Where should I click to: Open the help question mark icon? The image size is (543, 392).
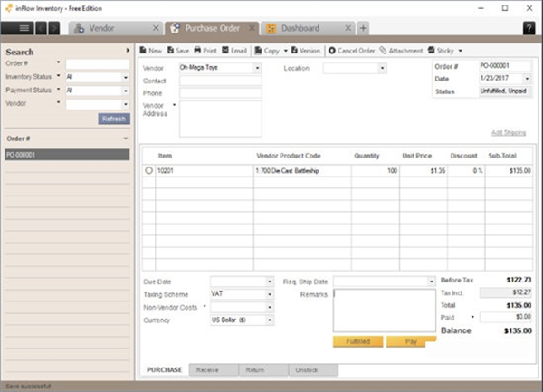(529, 28)
